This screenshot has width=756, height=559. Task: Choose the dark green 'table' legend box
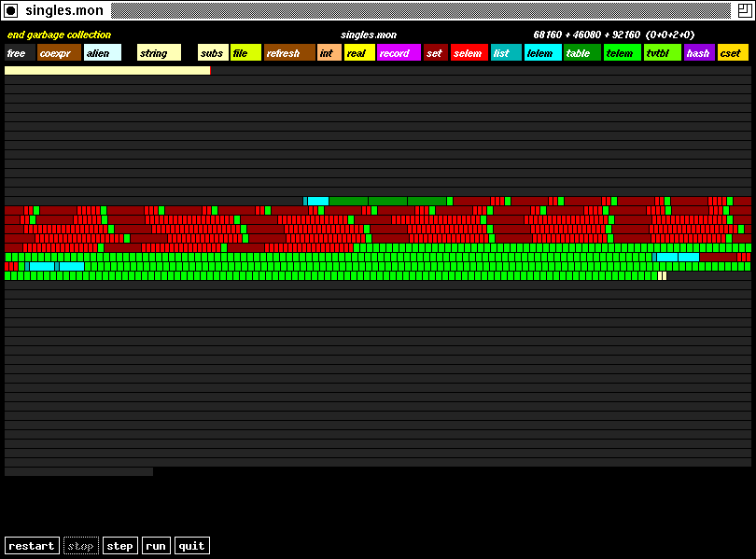[x=581, y=53]
